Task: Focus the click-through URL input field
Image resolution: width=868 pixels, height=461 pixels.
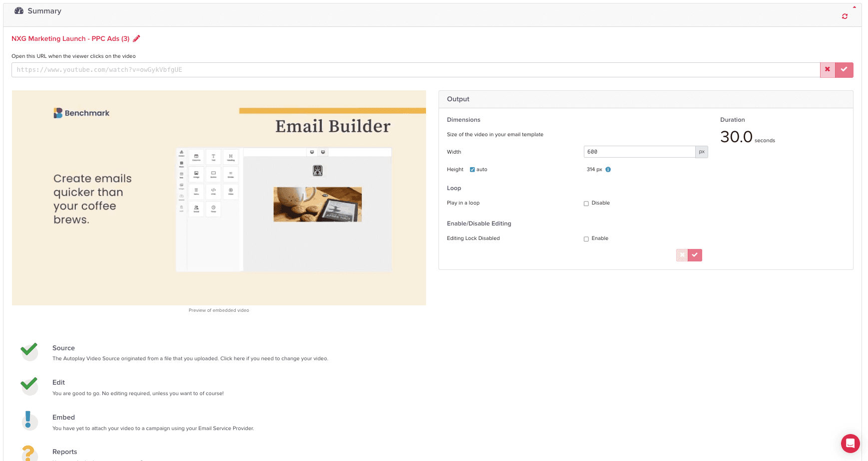Action: [416, 70]
